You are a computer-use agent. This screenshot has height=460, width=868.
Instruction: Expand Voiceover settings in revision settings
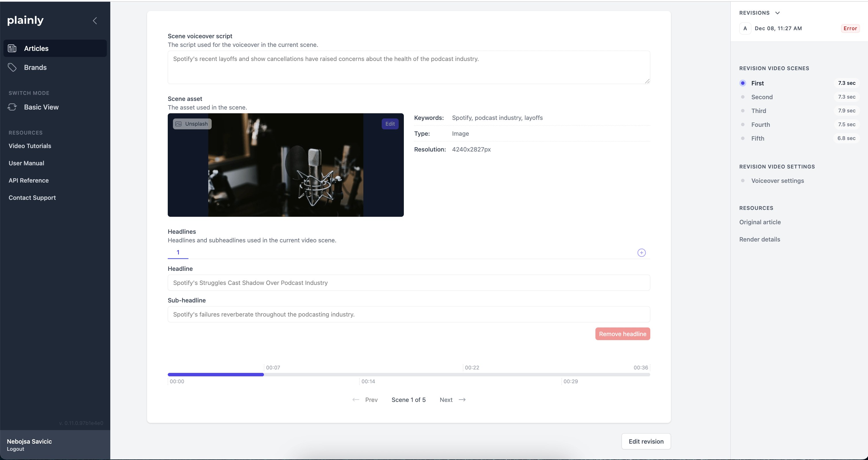pos(777,181)
